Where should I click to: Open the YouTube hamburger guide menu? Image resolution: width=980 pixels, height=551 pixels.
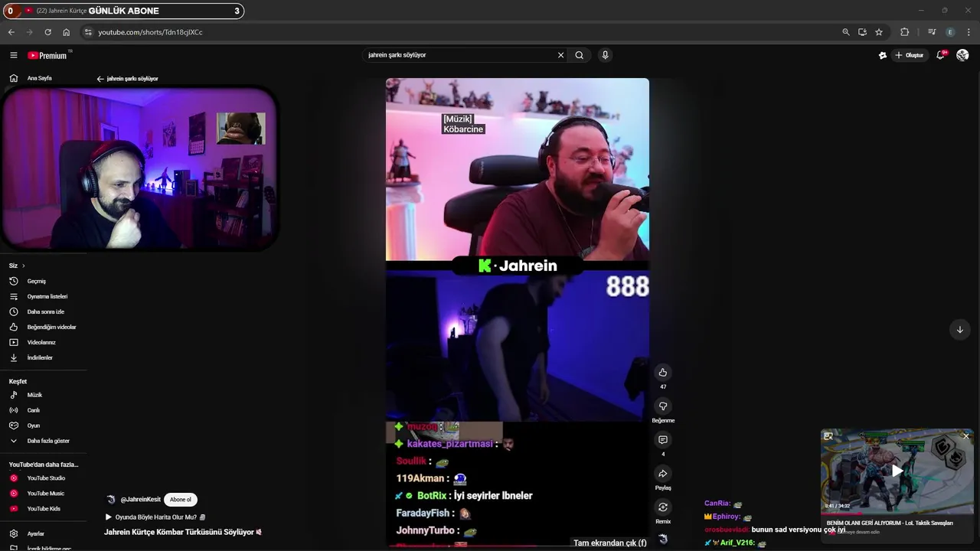click(x=13, y=55)
